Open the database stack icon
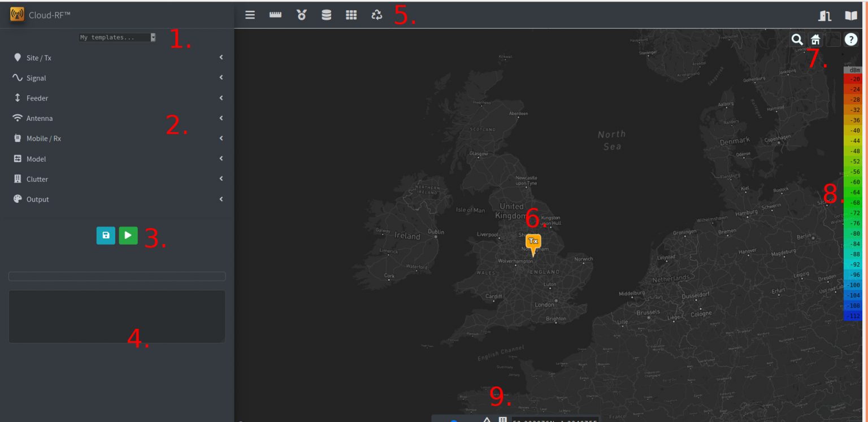868x422 pixels. point(327,15)
